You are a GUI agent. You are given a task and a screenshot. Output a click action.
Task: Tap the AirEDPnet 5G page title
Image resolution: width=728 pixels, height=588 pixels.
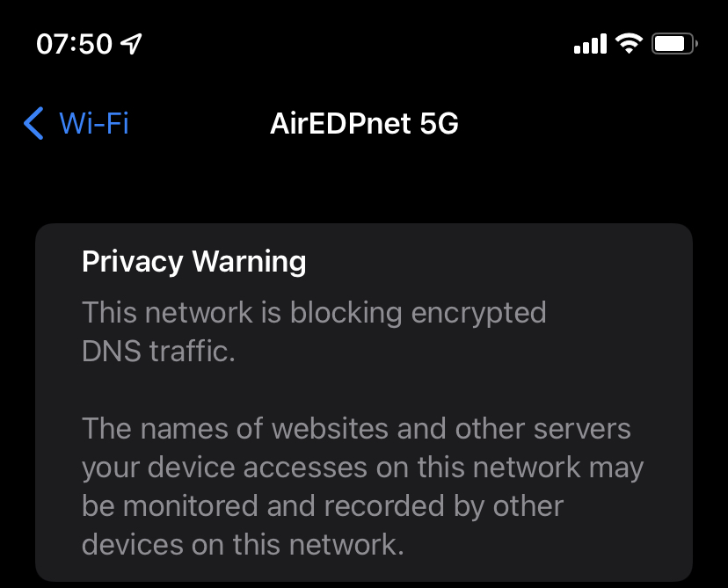364,124
